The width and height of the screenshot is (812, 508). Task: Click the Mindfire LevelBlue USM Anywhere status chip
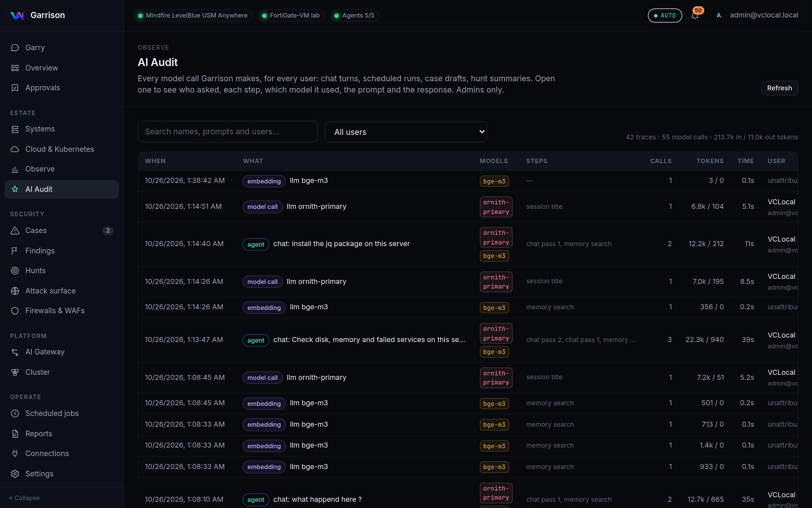(x=193, y=16)
